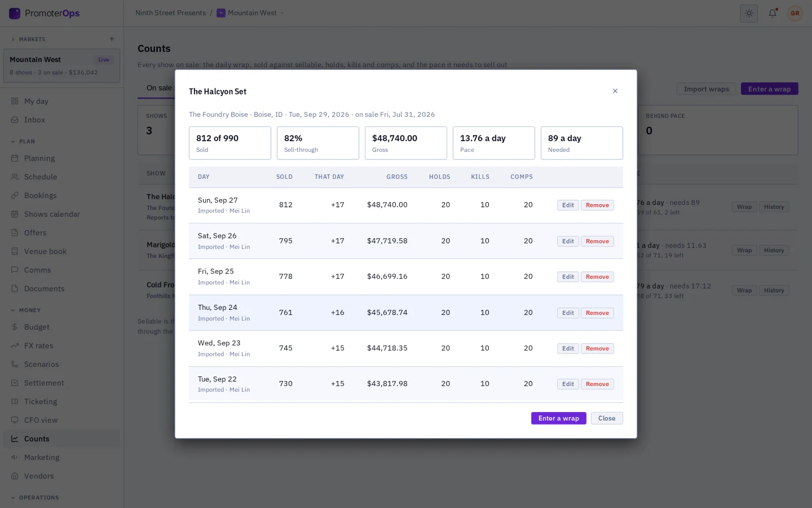Add a market with the plus icon

click(x=112, y=39)
